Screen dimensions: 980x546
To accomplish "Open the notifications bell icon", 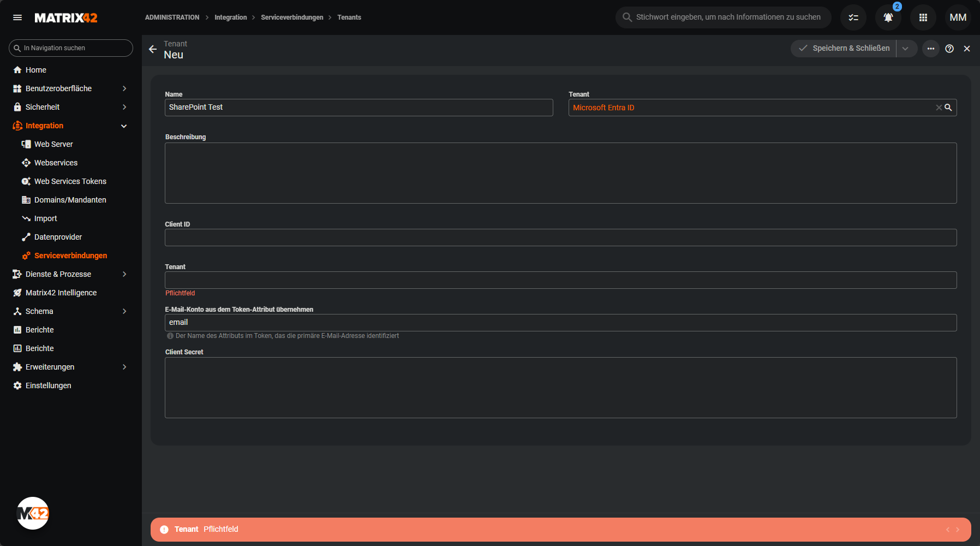I will point(888,17).
